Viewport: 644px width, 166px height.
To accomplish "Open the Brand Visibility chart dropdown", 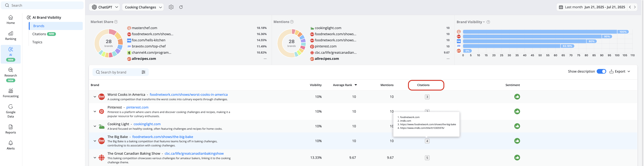I will point(471,22).
